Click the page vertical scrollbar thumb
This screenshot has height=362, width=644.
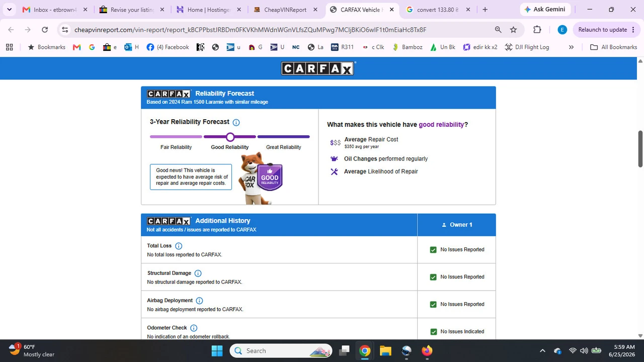[x=640, y=149]
